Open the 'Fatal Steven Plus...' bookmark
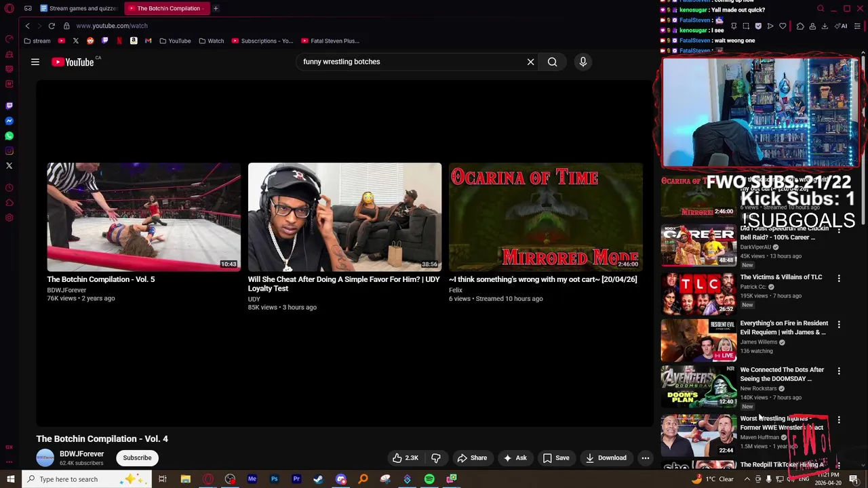 point(330,41)
